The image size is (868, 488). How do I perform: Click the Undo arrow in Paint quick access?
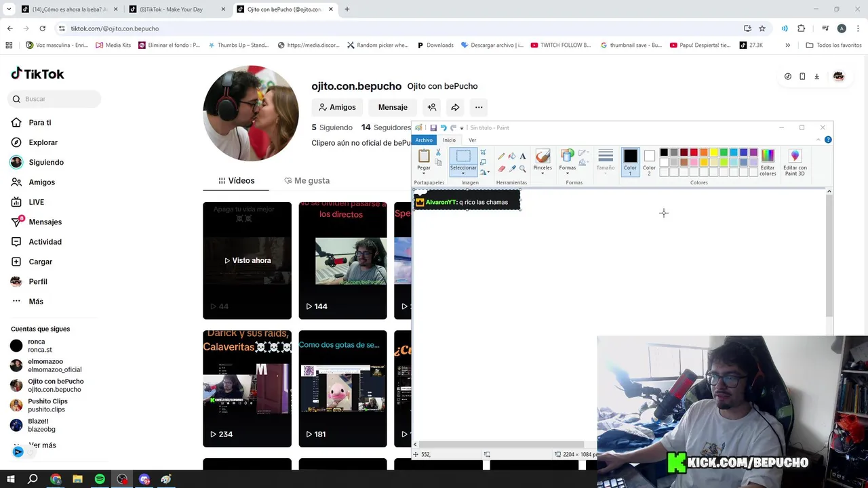(x=443, y=127)
